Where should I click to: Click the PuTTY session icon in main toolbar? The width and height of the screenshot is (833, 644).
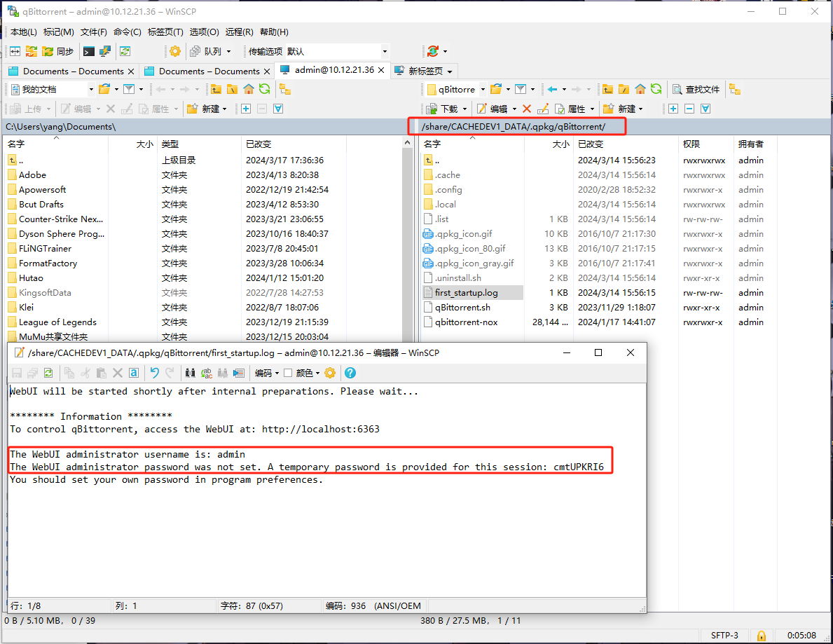(105, 52)
